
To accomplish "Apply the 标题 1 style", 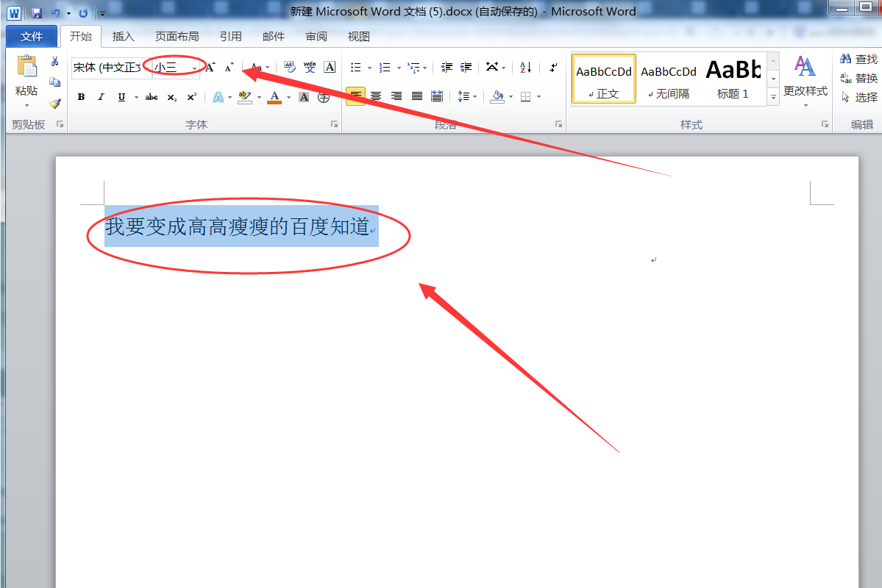I will [733, 79].
